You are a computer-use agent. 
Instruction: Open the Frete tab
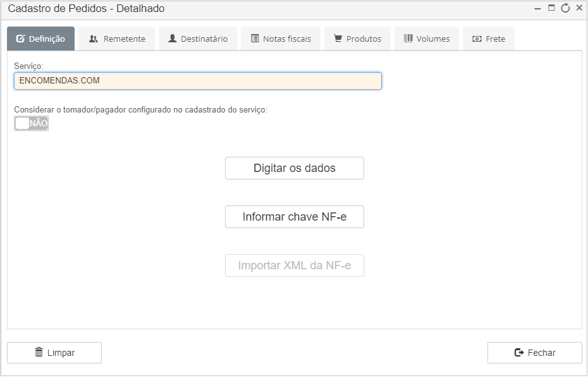coord(489,39)
